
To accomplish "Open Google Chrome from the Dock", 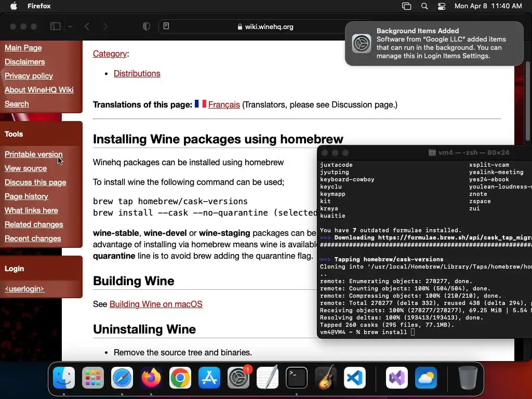I will (x=180, y=378).
